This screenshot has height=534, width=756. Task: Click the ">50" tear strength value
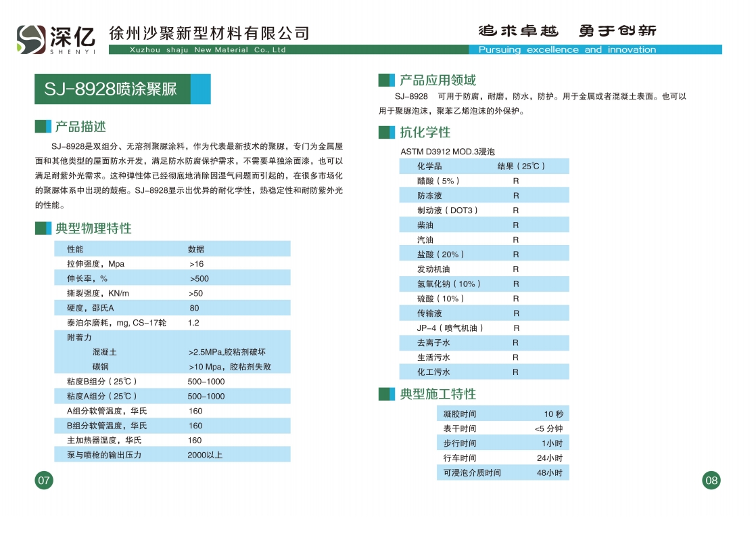coord(195,293)
